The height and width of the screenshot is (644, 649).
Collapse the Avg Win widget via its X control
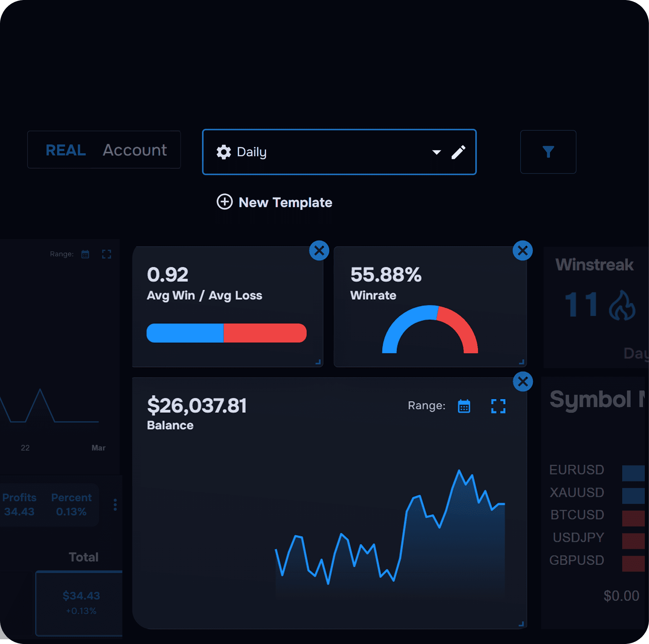coord(319,250)
